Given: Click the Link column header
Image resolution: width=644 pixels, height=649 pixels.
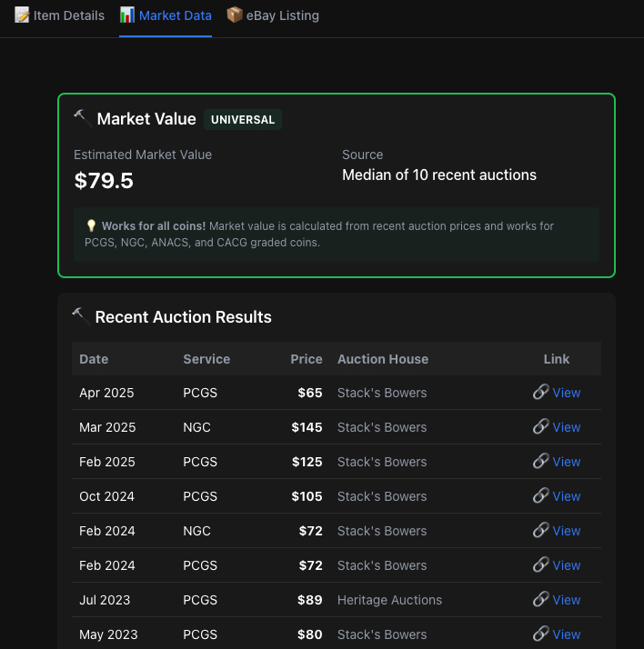Looking at the screenshot, I should click(x=557, y=359).
